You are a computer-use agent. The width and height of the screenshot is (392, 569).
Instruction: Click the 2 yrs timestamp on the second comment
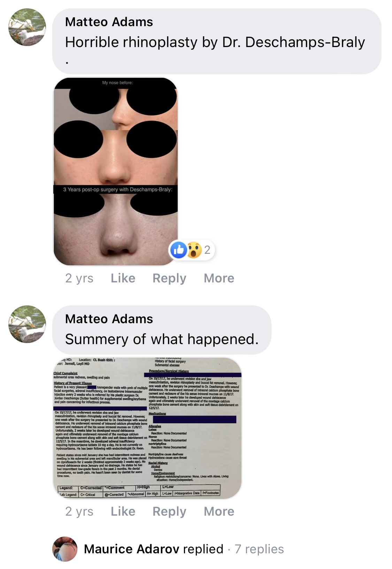(79, 511)
